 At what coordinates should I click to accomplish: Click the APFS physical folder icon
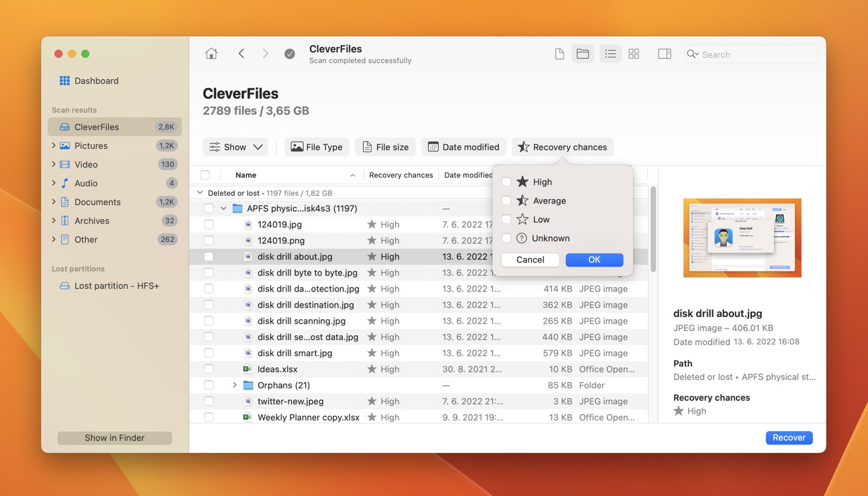pyautogui.click(x=237, y=208)
